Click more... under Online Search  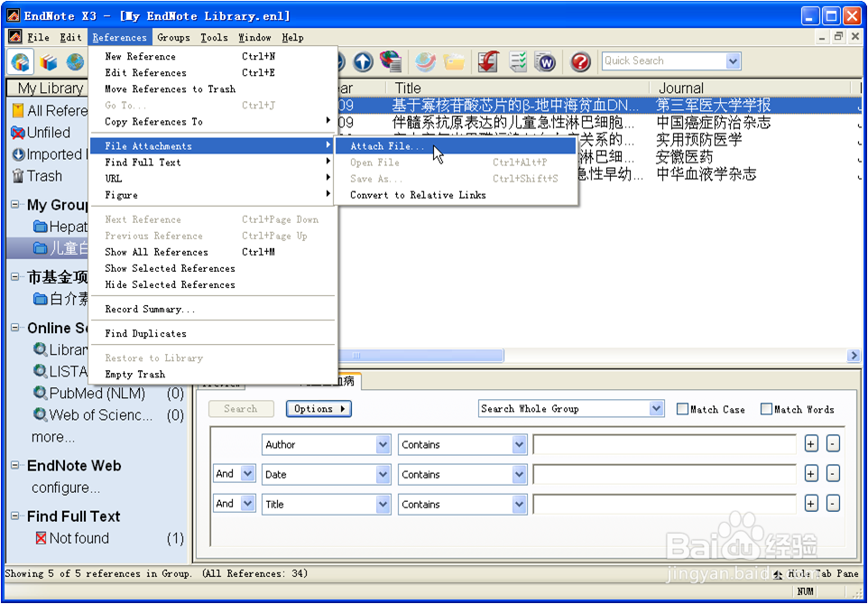click(x=53, y=437)
